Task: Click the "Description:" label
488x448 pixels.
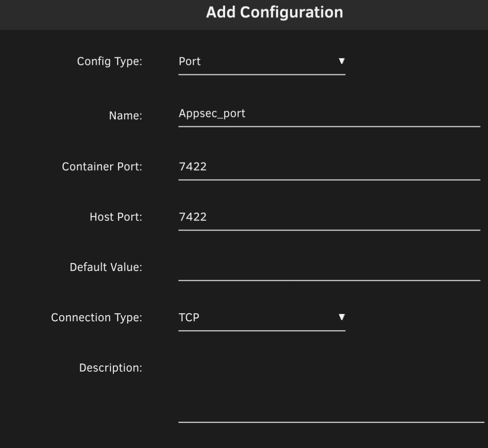Action: (111, 368)
